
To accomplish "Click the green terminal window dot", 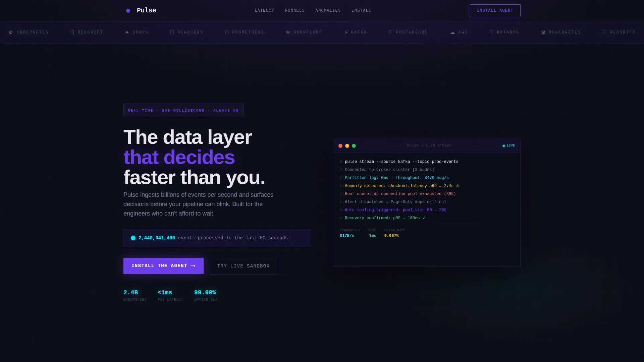I will [354, 146].
